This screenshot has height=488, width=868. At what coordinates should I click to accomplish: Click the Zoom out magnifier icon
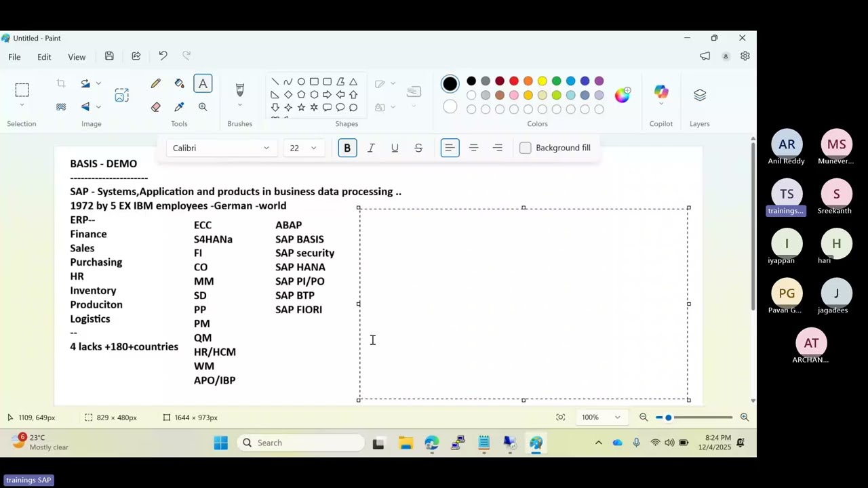pyautogui.click(x=644, y=418)
